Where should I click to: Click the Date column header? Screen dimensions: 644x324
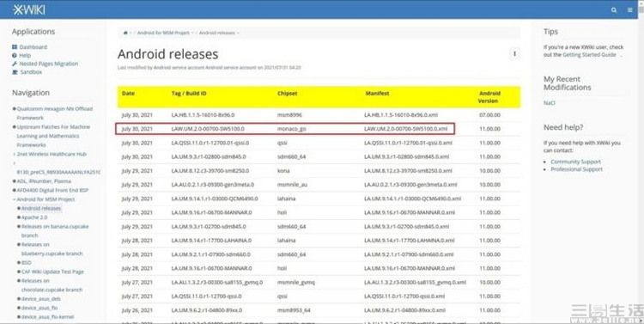(x=128, y=94)
